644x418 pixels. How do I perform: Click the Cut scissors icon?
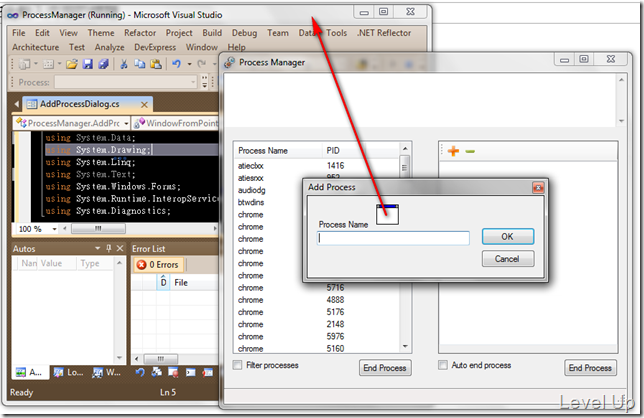click(124, 64)
